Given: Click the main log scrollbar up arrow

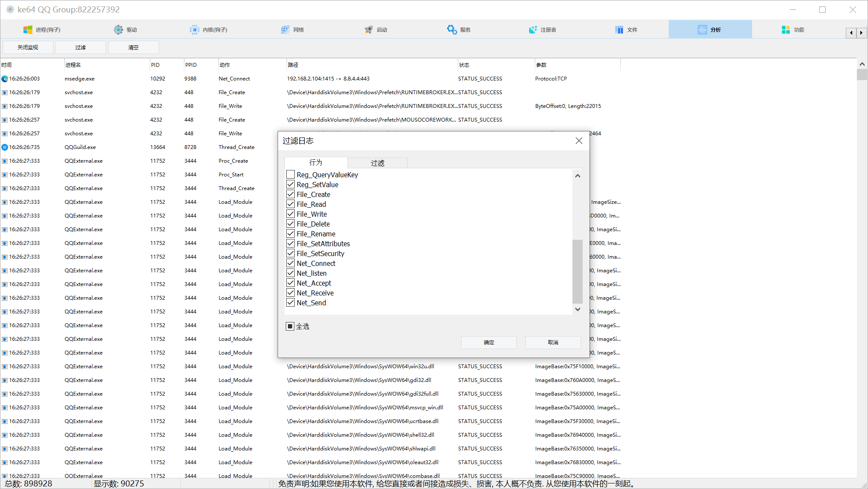Looking at the screenshot, I should 862,64.
